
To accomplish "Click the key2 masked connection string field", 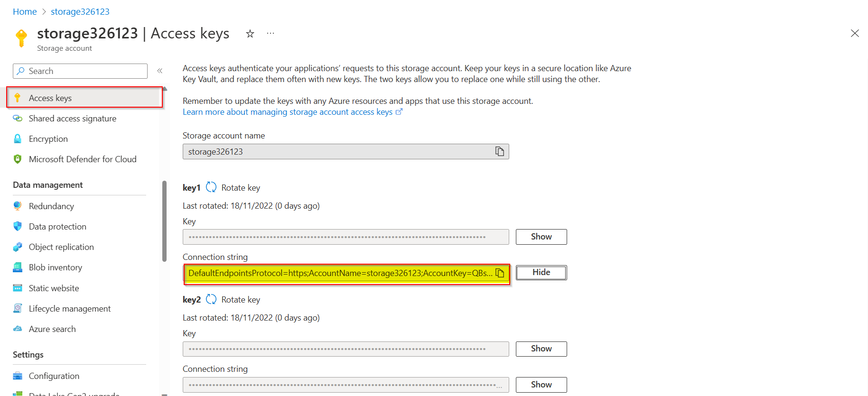I will pyautogui.click(x=345, y=385).
